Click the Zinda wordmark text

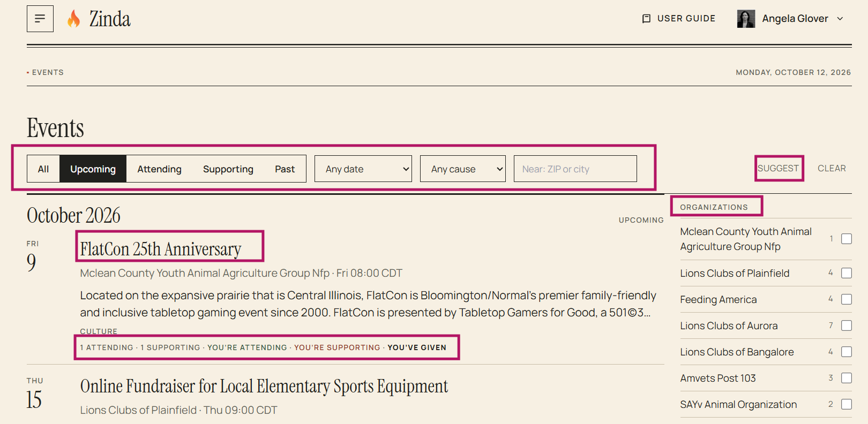coord(110,19)
